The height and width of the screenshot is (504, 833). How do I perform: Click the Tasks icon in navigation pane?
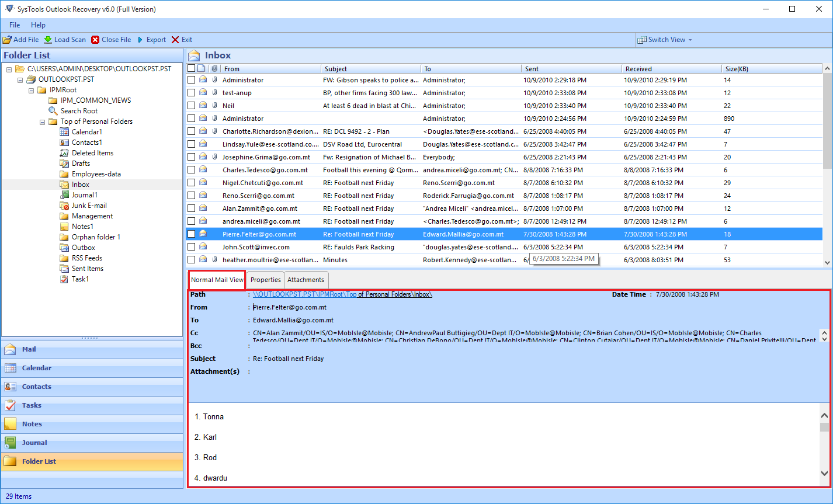coord(11,405)
